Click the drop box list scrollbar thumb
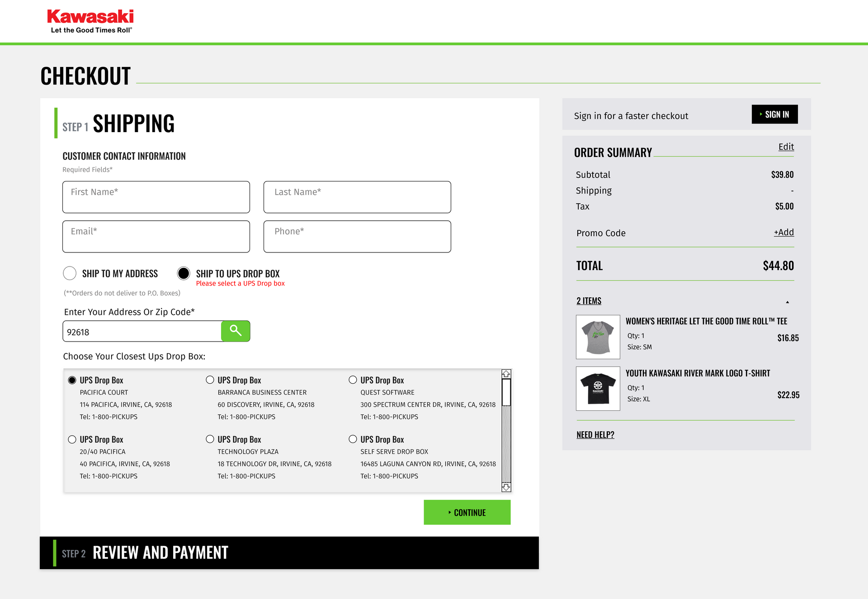This screenshot has width=868, height=599. (x=506, y=392)
